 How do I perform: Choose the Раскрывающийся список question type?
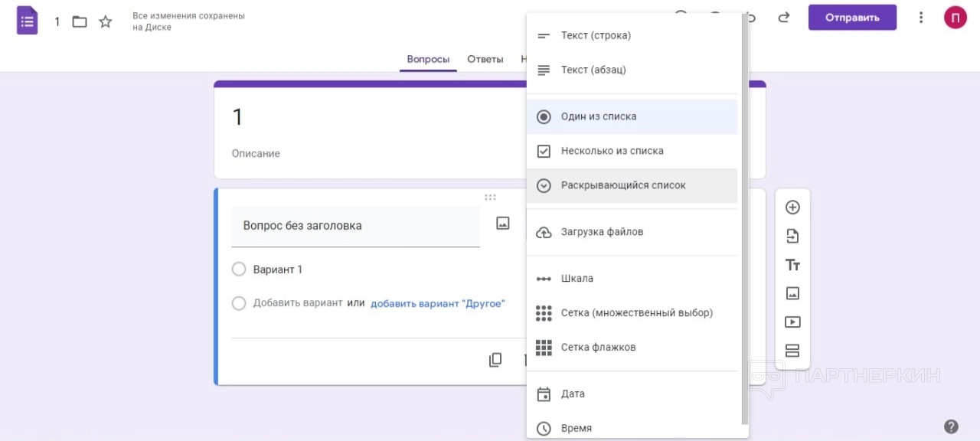(x=623, y=185)
